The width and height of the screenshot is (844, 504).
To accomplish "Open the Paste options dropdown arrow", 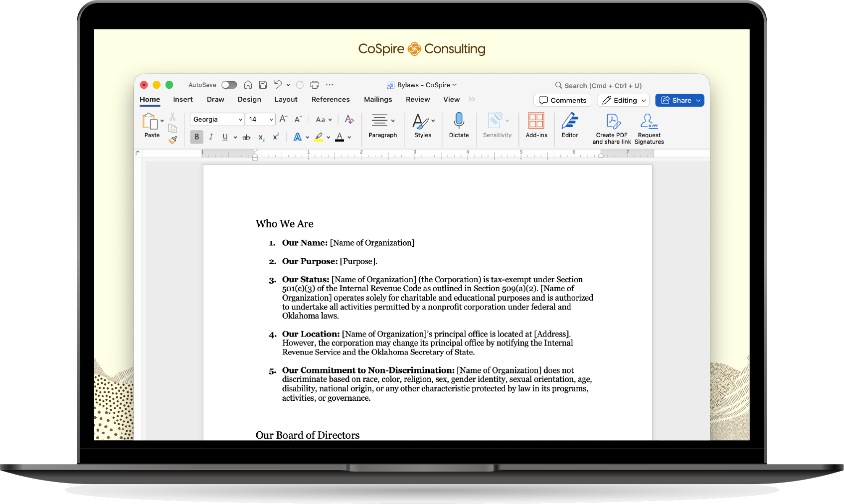I will click(162, 121).
